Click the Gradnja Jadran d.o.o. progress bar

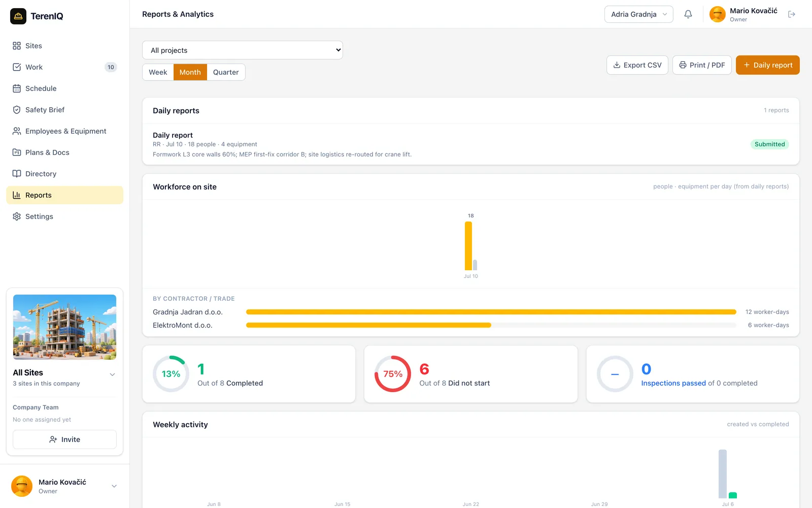pyautogui.click(x=491, y=312)
